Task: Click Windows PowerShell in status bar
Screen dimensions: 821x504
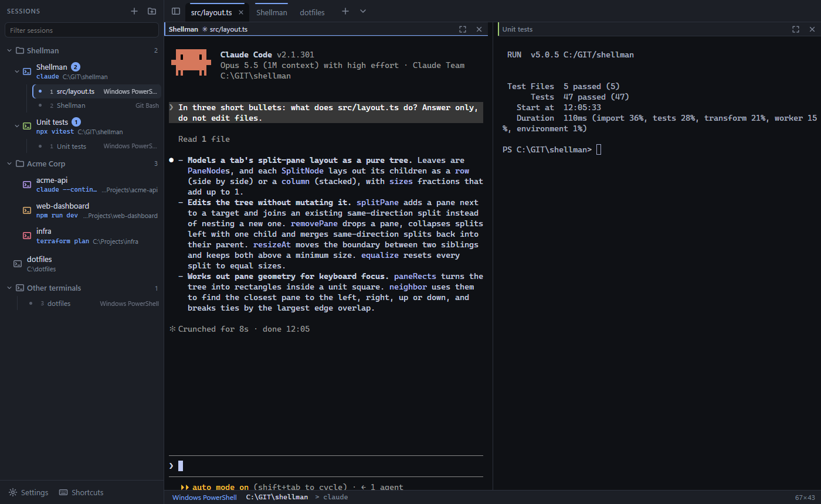Action: [x=204, y=497]
